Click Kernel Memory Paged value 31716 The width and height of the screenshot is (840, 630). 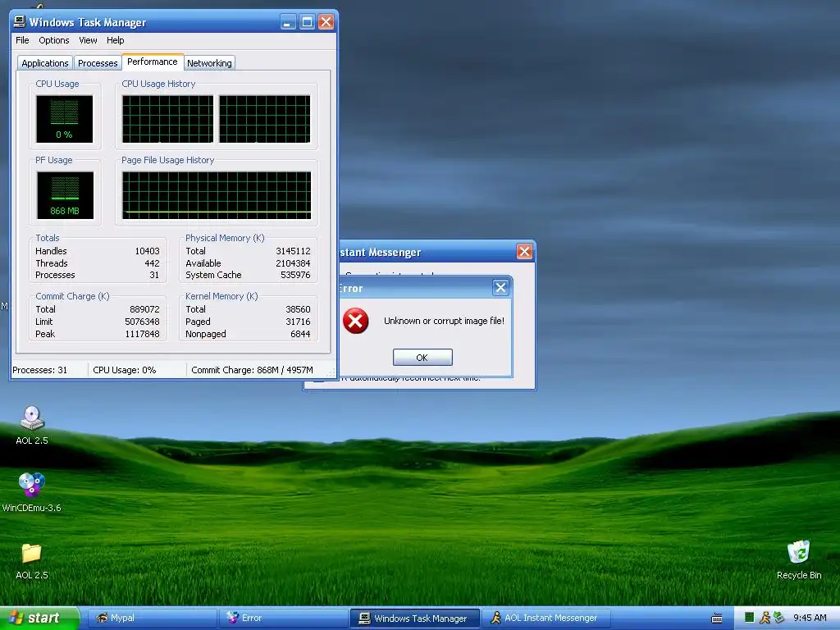click(298, 322)
